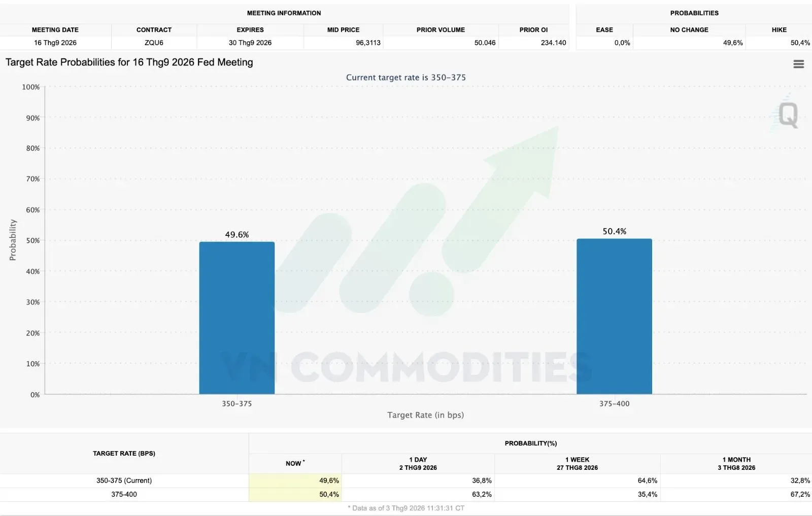Click the MEETING DATE column header
812x516 pixels.
(55, 30)
